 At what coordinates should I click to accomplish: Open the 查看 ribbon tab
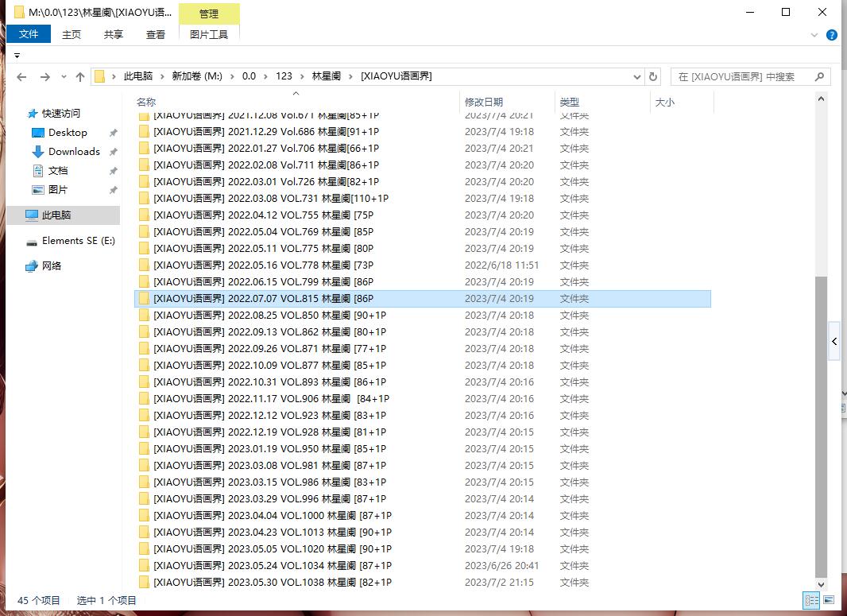click(156, 35)
